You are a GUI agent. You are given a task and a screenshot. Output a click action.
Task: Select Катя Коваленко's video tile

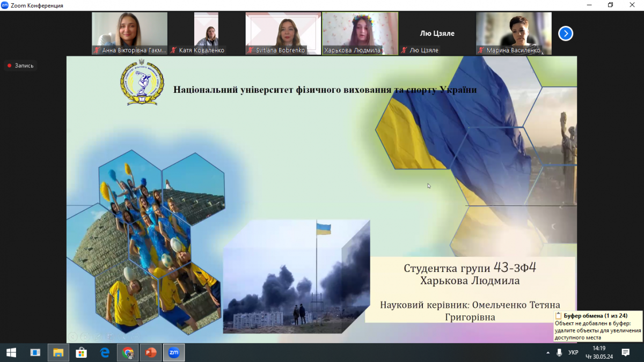206,33
